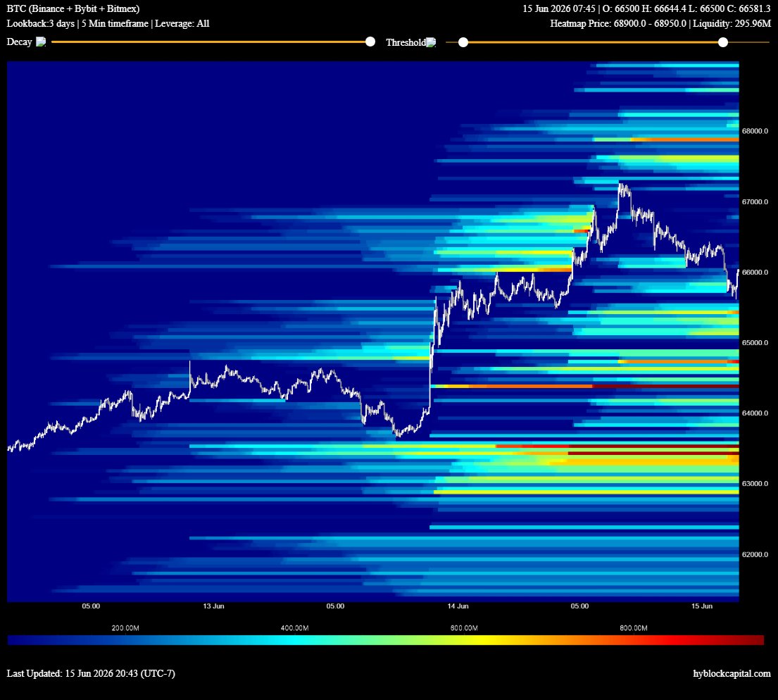Click the 68000.0 price axis label
Viewport: 778px width, 700px height.
coord(755,131)
